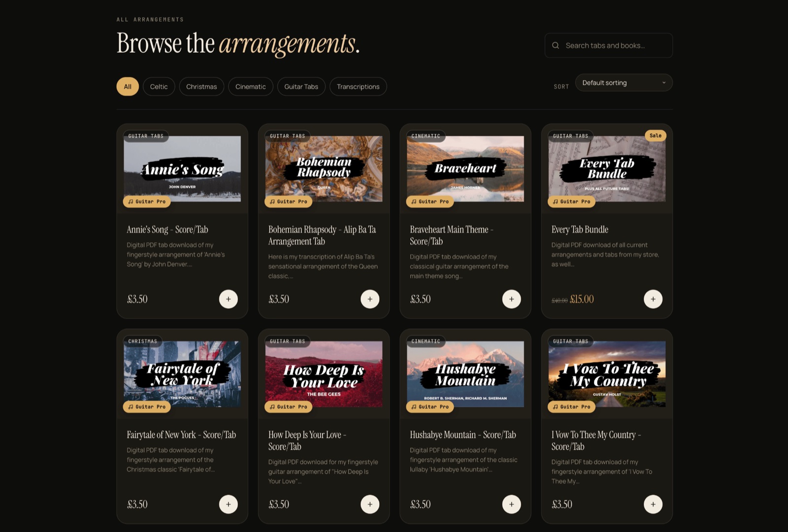The height and width of the screenshot is (532, 788).
Task: Filter by Christmas category
Action: [201, 87]
